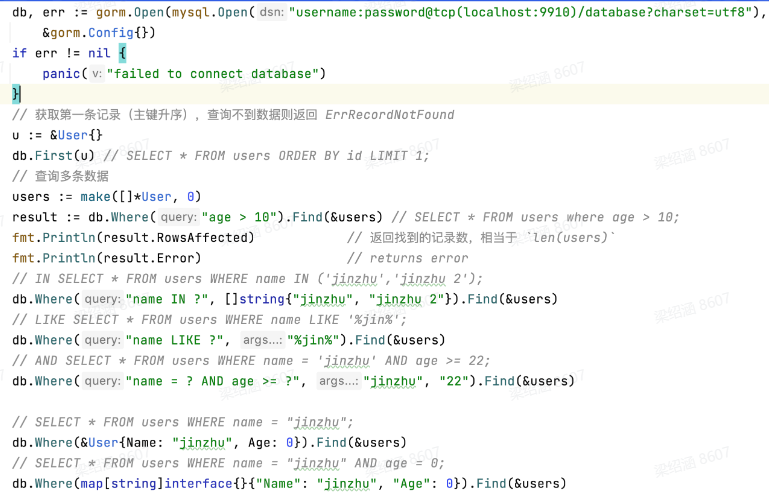Click the "22" argument string
769x496 pixels.
[454, 381]
